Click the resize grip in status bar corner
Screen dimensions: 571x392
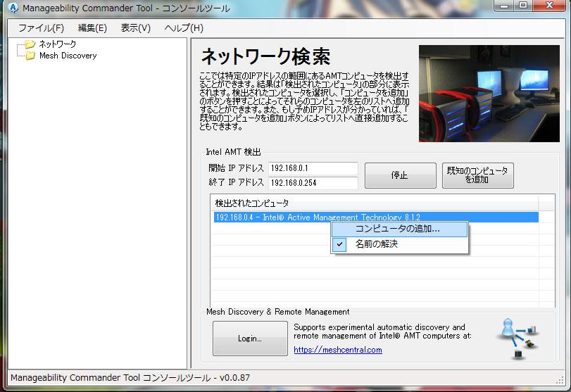[560, 380]
